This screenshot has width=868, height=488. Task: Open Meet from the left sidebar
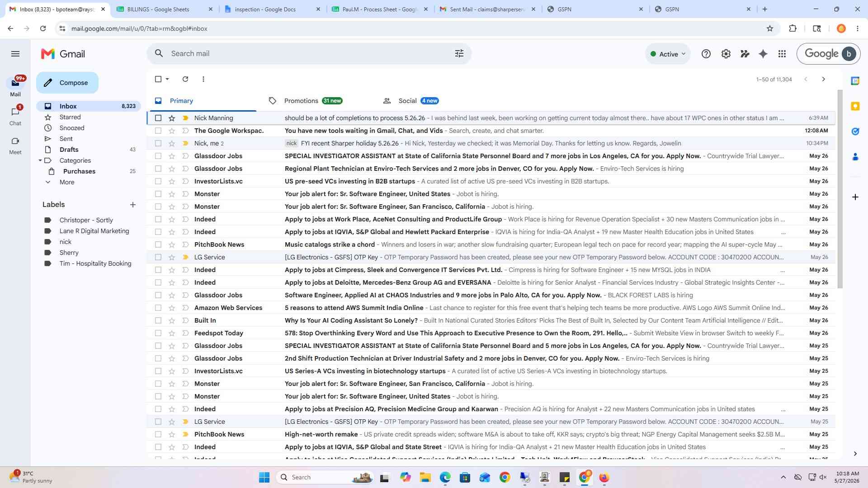coord(15,145)
